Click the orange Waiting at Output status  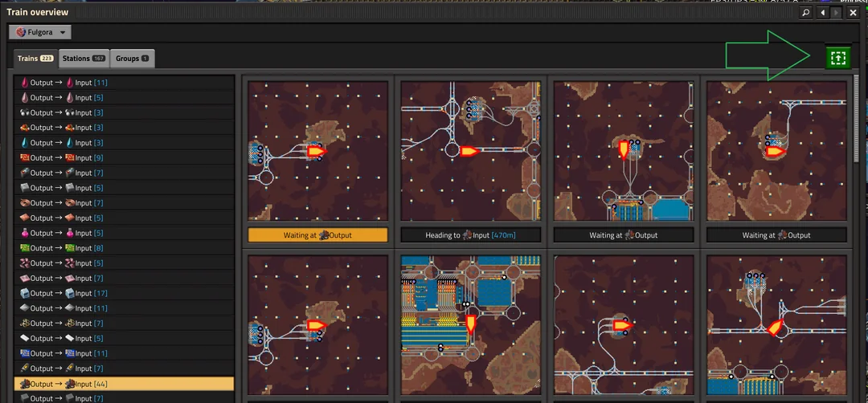317,235
